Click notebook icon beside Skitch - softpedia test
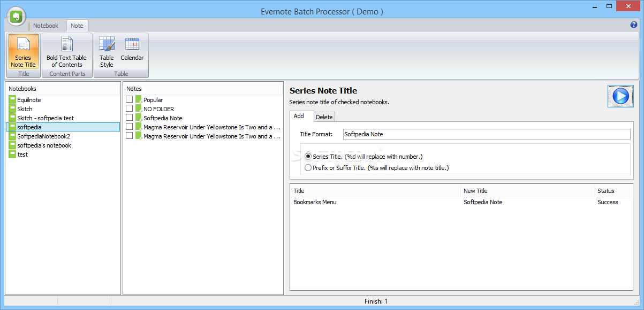This screenshot has height=310, width=644. [12, 118]
